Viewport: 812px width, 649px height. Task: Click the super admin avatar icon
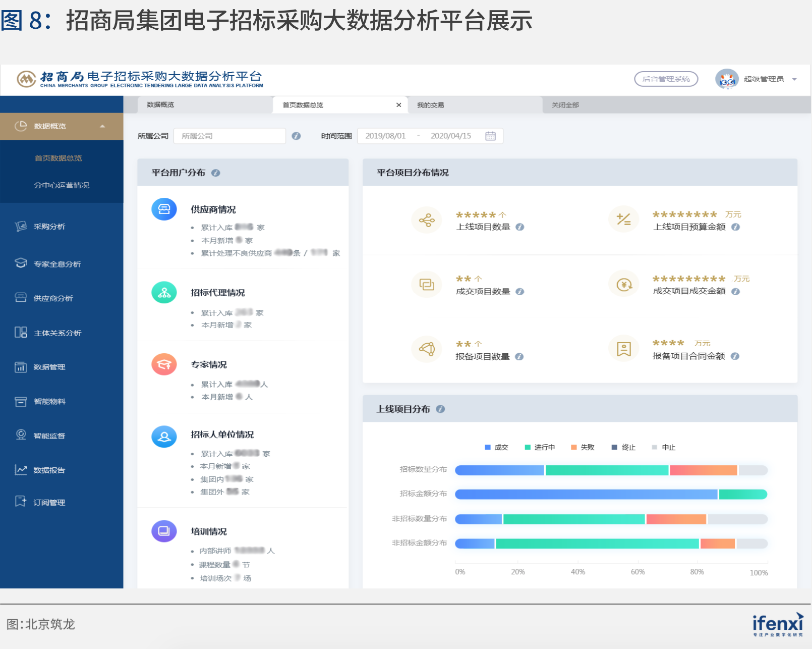(727, 79)
